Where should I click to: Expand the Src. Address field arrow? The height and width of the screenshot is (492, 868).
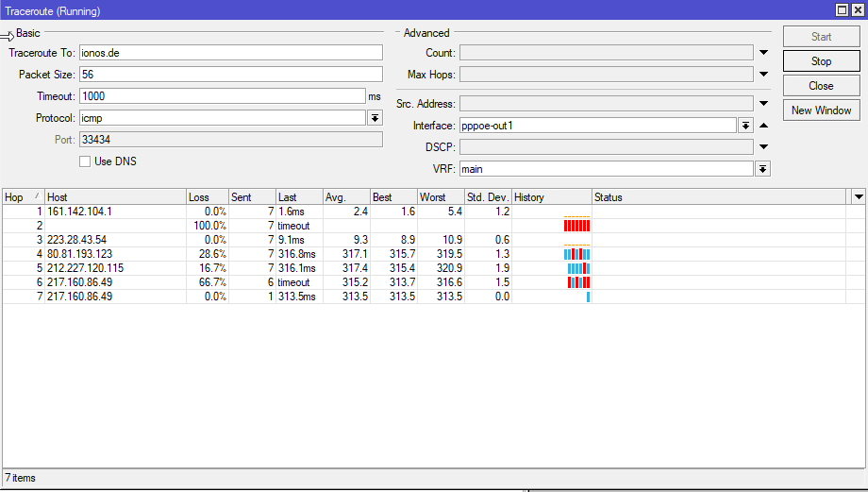(763, 104)
